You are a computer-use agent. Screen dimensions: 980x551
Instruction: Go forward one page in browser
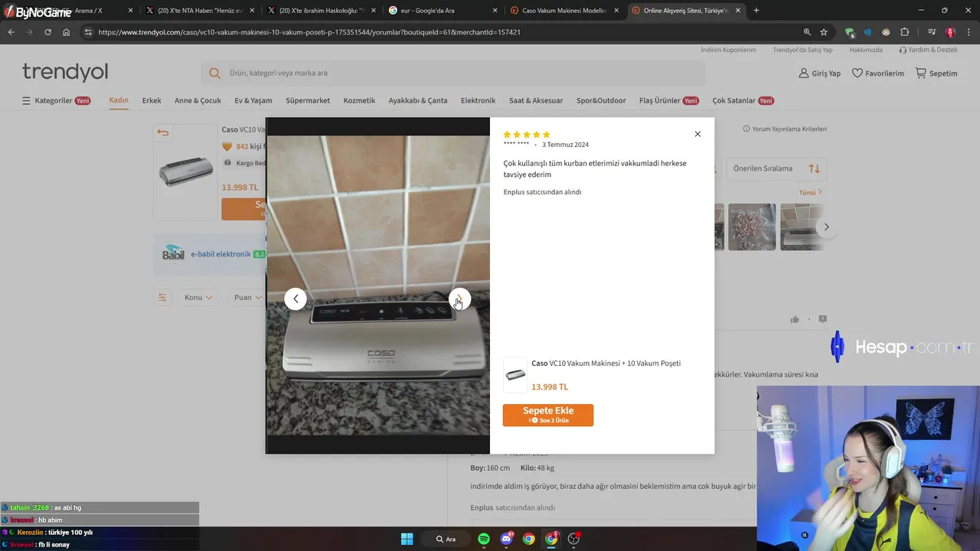click(x=29, y=32)
